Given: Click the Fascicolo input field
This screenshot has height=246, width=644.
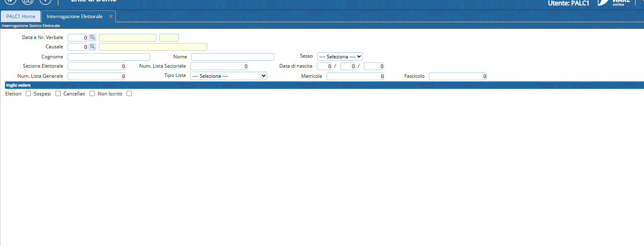Looking at the screenshot, I should 457,76.
